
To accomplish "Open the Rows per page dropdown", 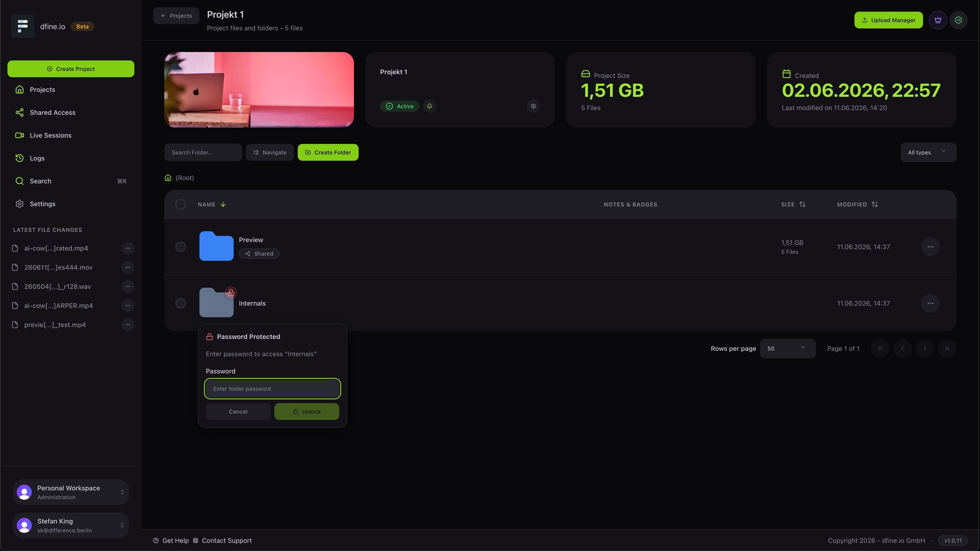I will pyautogui.click(x=787, y=348).
